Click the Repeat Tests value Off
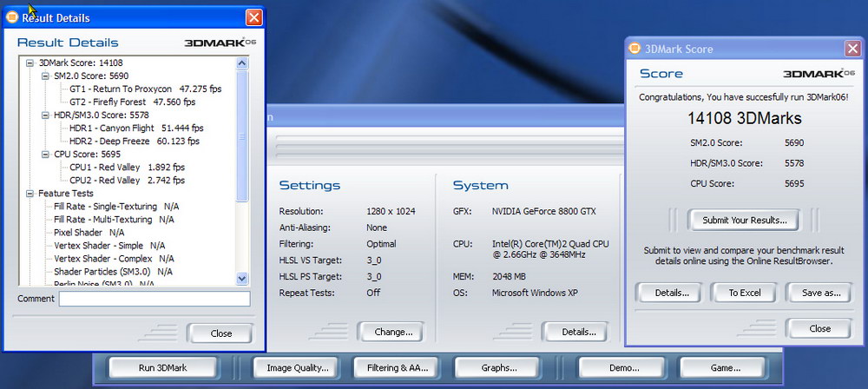 pyautogui.click(x=373, y=293)
